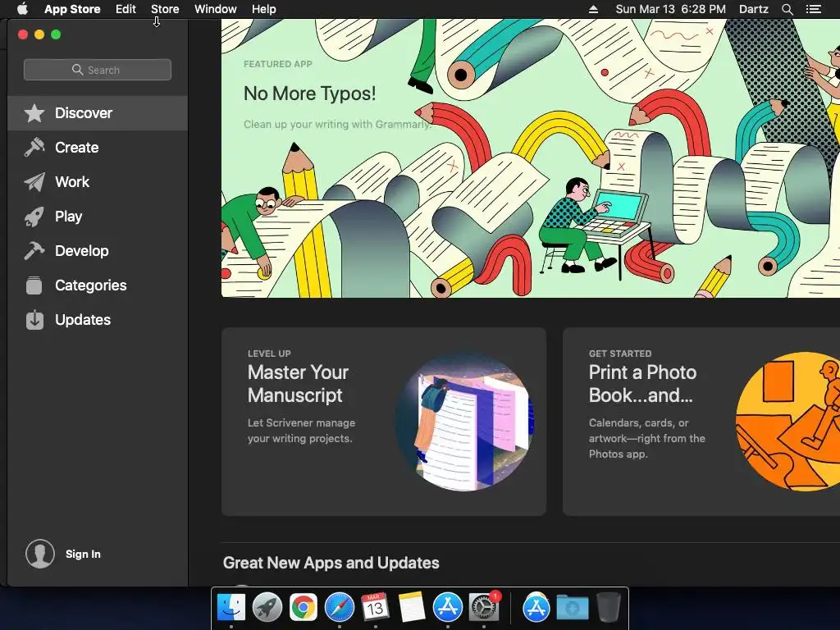Open the Discover section star icon

[x=34, y=113]
